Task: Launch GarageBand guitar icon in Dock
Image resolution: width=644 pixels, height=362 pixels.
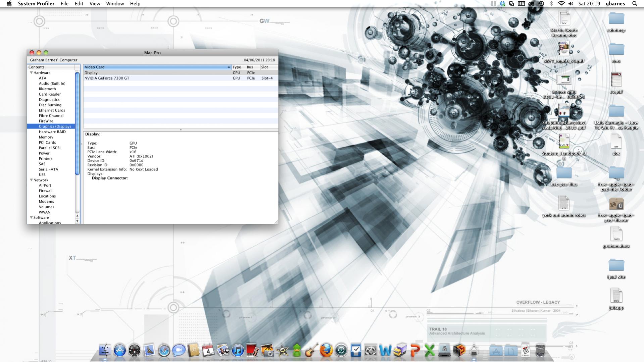Action: point(311,350)
